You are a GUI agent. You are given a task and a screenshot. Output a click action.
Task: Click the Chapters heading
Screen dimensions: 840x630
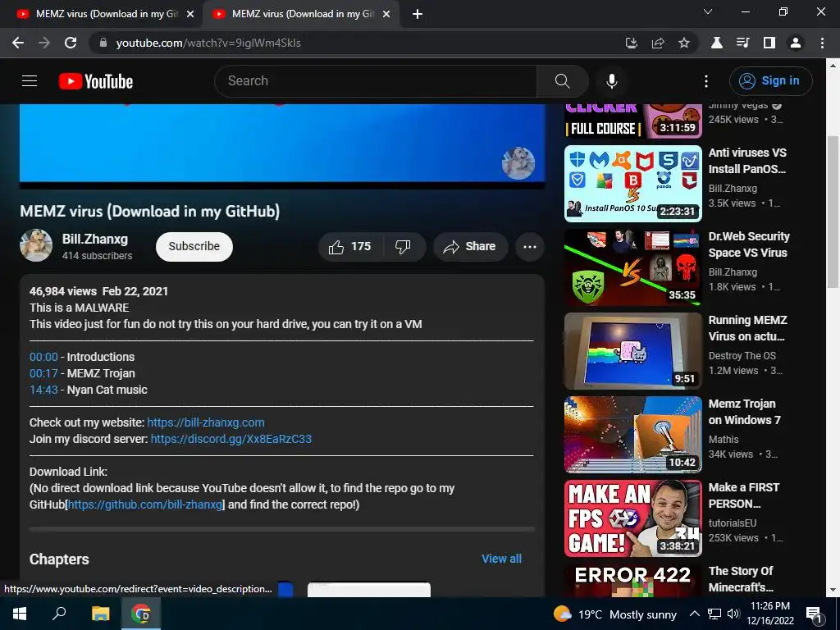click(59, 559)
